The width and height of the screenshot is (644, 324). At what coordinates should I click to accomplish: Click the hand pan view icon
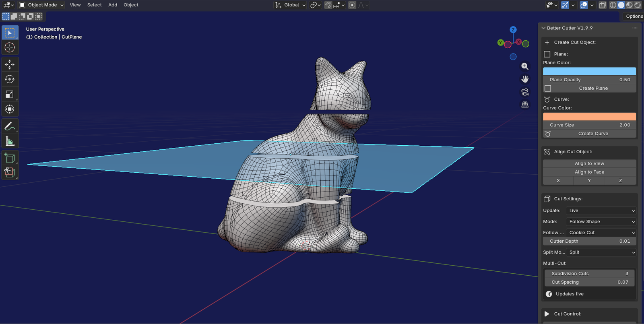click(525, 79)
